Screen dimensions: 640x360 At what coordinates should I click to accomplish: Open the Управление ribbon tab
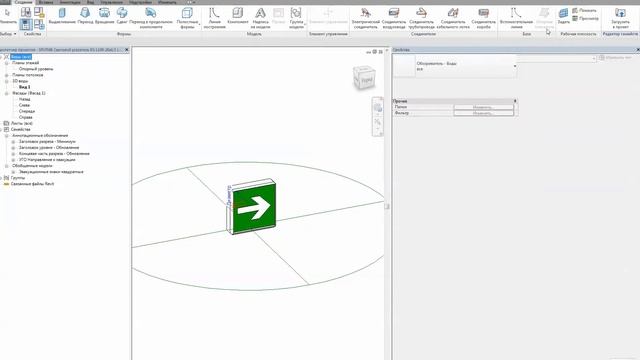click(x=111, y=2)
